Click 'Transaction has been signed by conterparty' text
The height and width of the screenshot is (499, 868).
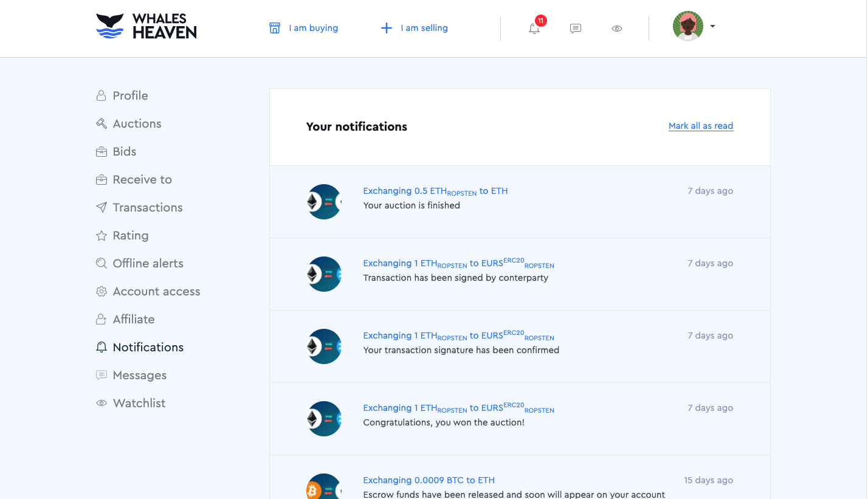pyautogui.click(x=456, y=278)
